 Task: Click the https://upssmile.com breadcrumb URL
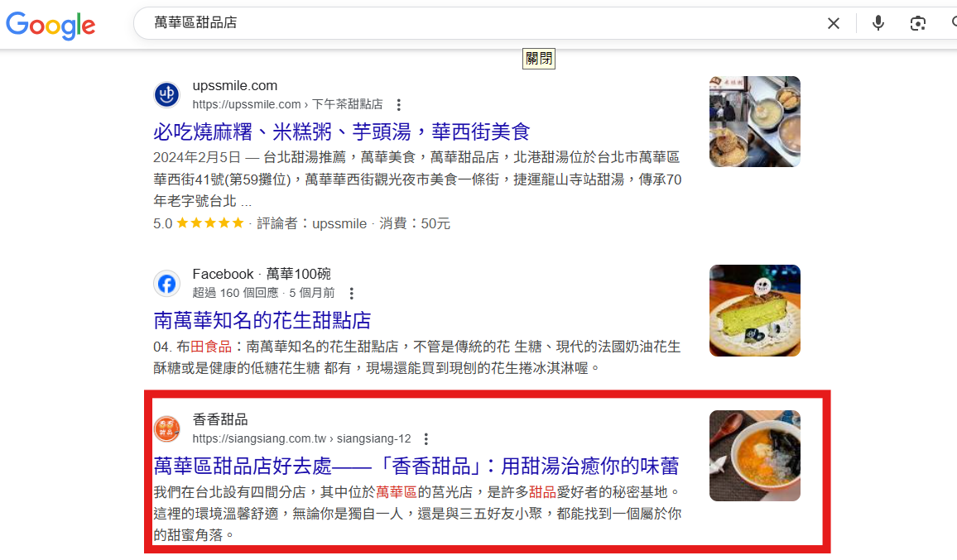coord(247,104)
